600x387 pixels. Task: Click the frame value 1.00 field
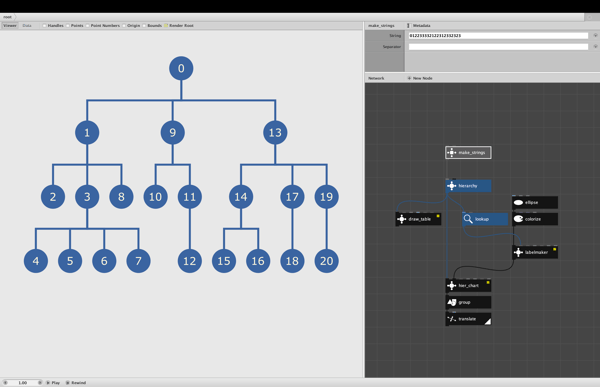[23, 382]
